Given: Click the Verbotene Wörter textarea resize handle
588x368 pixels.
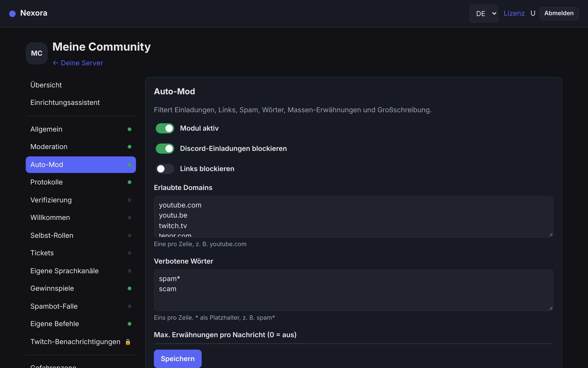Looking at the screenshot, I should tap(551, 308).
